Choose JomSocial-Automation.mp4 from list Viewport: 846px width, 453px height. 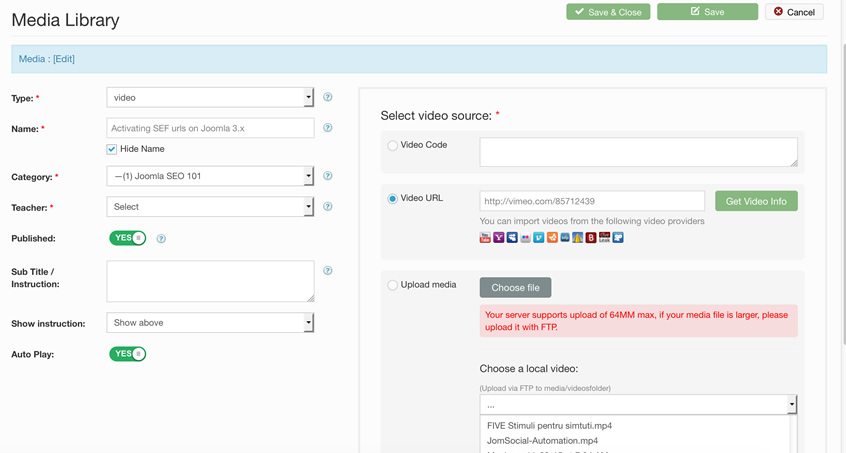click(542, 441)
